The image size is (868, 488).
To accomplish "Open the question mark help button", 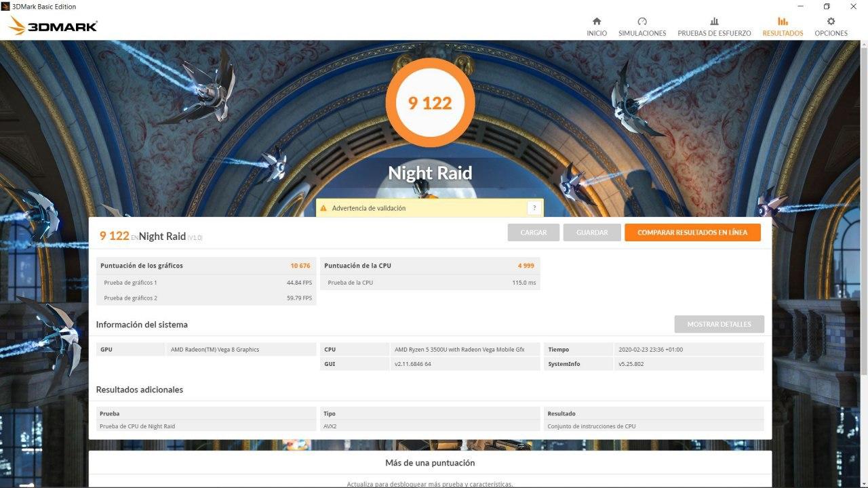I will click(534, 208).
